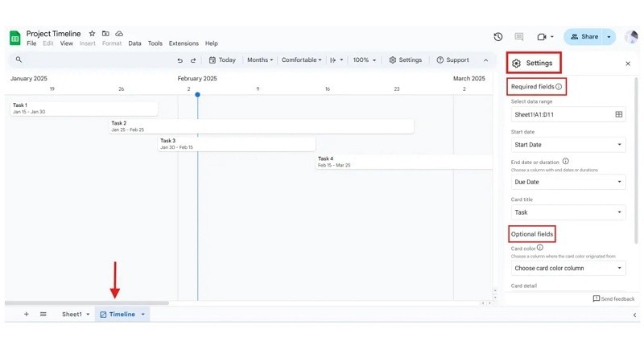The image size is (644, 362).
Task: Start a meeting with the camera icon
Action: coord(542,37)
